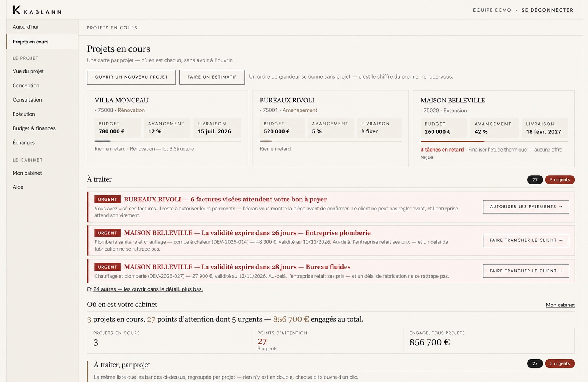Click Mon cabinet link beside cabinet summary
588x382 pixels.
point(560,305)
